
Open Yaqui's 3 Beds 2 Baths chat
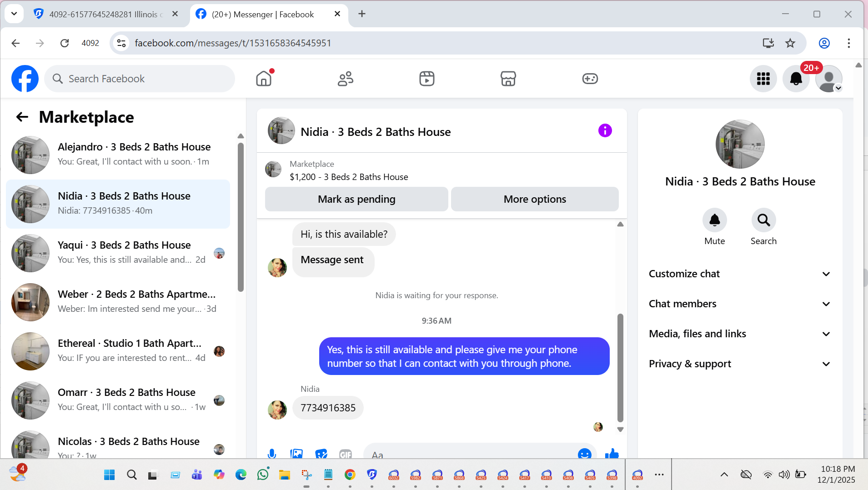[x=118, y=253]
